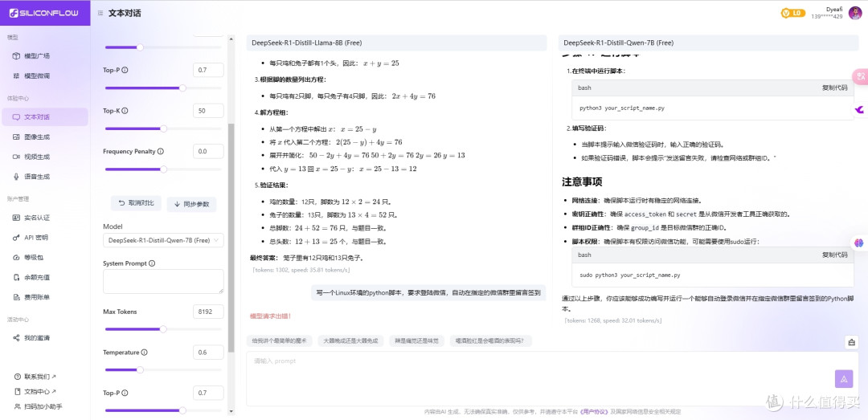Pick suggestion 给我讲个最简单的魔术

tap(280, 340)
